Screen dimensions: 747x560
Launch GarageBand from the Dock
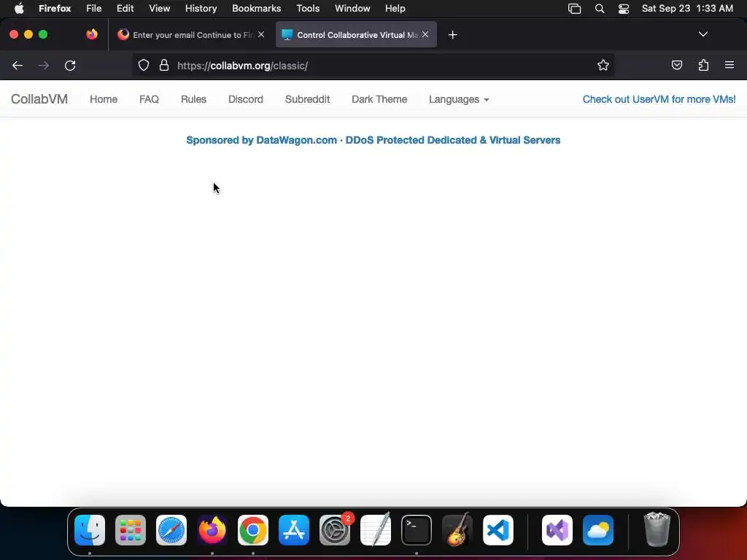click(x=457, y=530)
